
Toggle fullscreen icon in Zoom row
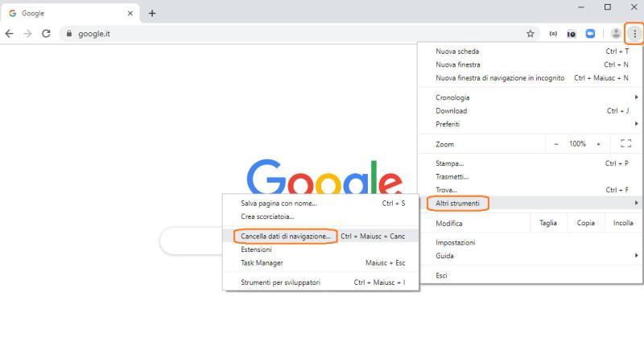626,144
